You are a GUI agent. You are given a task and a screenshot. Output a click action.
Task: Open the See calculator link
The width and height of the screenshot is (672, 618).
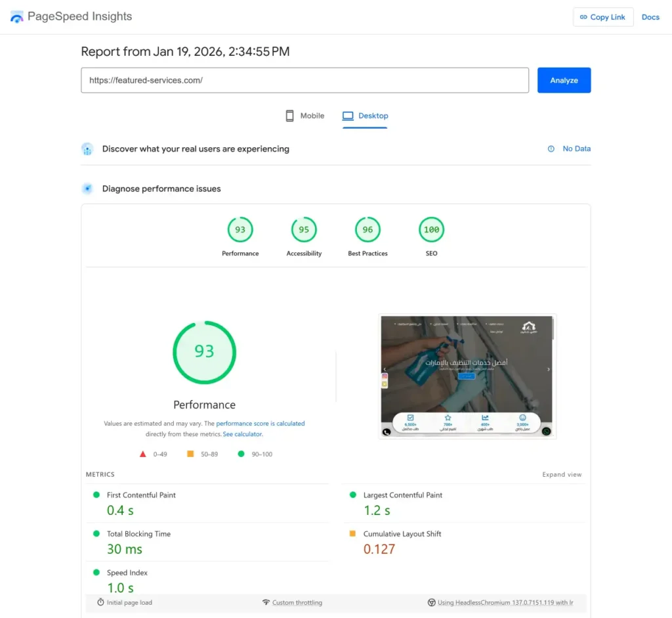pos(242,433)
